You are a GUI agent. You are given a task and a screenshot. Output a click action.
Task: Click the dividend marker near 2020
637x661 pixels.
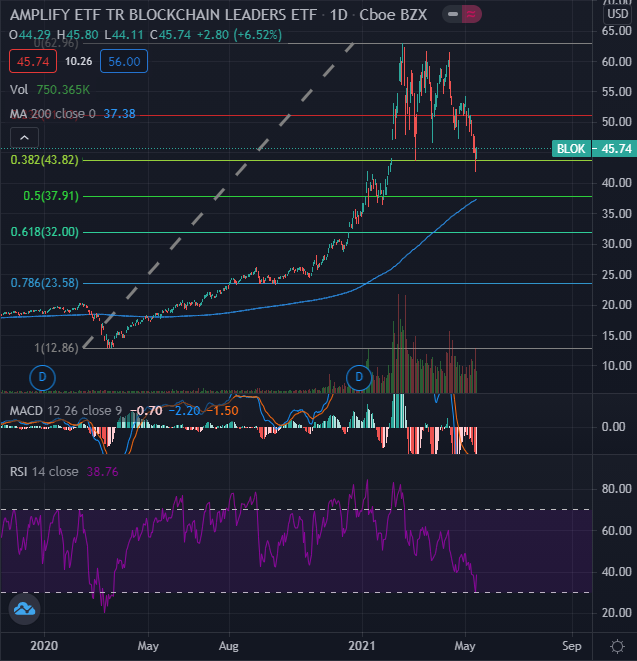tap(42, 377)
